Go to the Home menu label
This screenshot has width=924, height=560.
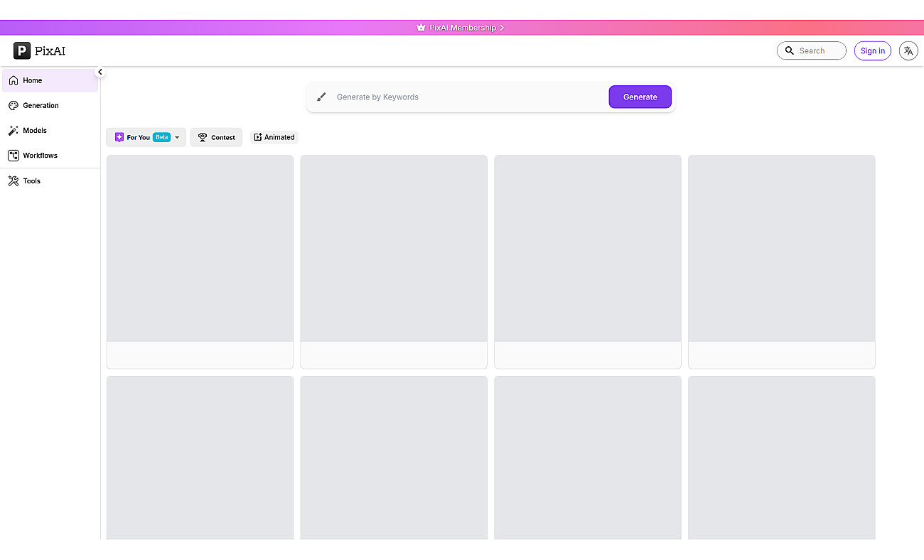click(33, 80)
